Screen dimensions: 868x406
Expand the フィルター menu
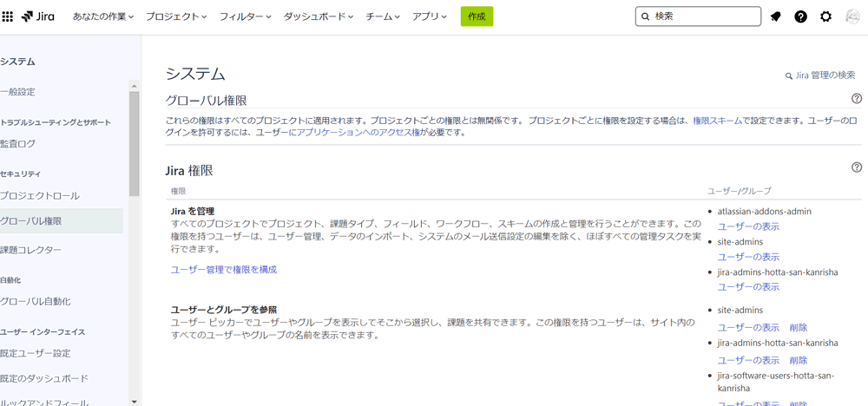coord(246,16)
